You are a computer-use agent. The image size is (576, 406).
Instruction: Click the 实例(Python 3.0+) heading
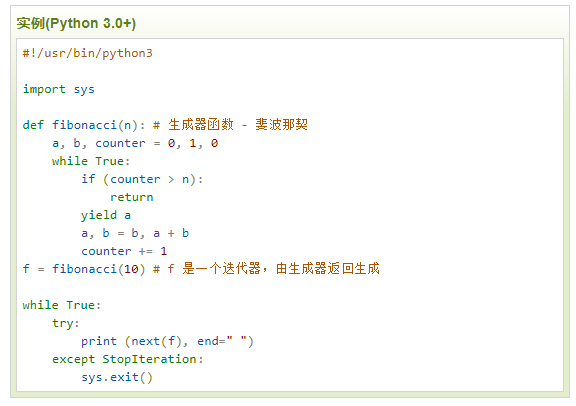click(76, 23)
